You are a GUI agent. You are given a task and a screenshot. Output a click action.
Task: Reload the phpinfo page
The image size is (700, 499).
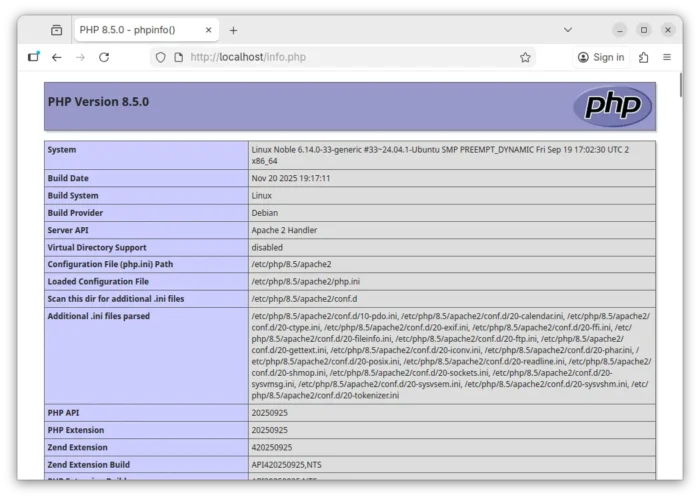[104, 58]
